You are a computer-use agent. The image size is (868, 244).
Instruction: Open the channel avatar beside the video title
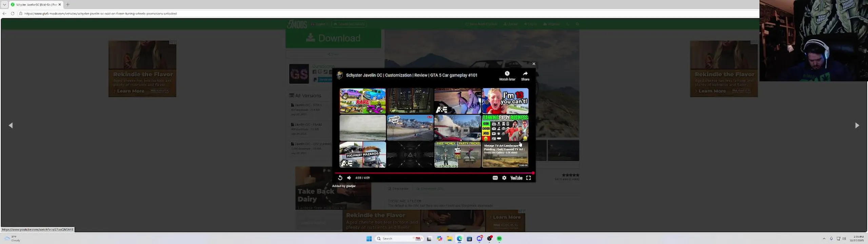click(339, 75)
